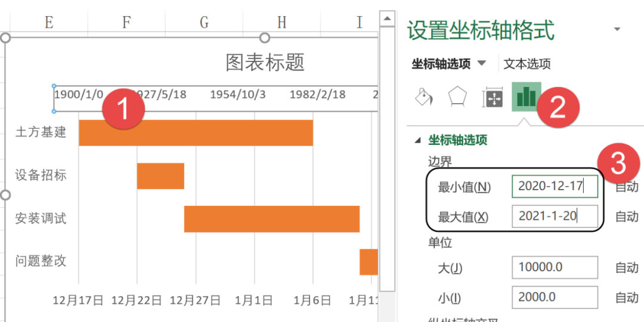This screenshot has width=644, height=322.
Task: Click the 12月27日 bottom axis label
Action: click(196, 301)
